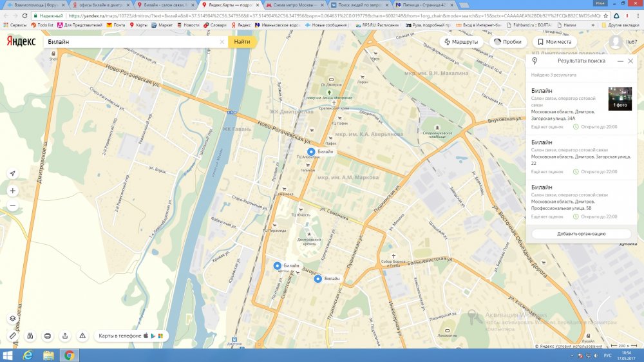Screen dimensions: 644x362
Task: Open the map layers switcher
Action: (x=12, y=318)
